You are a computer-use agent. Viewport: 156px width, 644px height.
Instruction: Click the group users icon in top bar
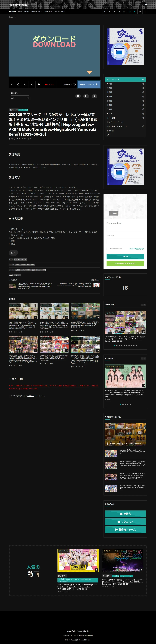point(124,11)
